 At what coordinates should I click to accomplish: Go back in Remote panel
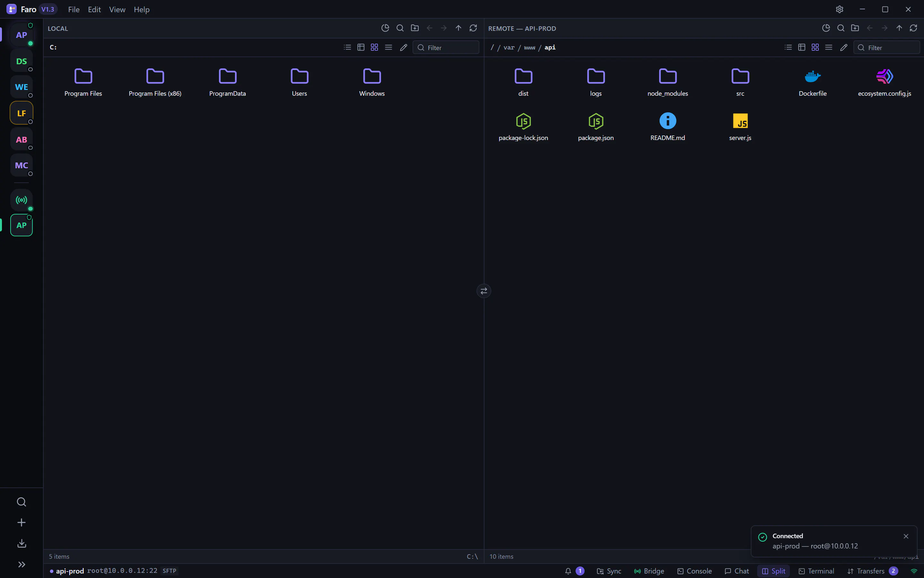[870, 28]
